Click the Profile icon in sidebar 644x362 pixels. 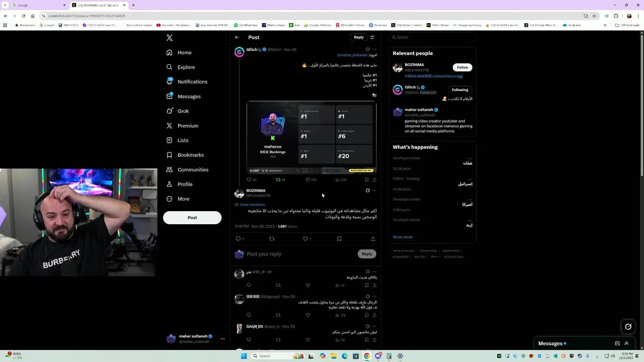[x=170, y=184]
